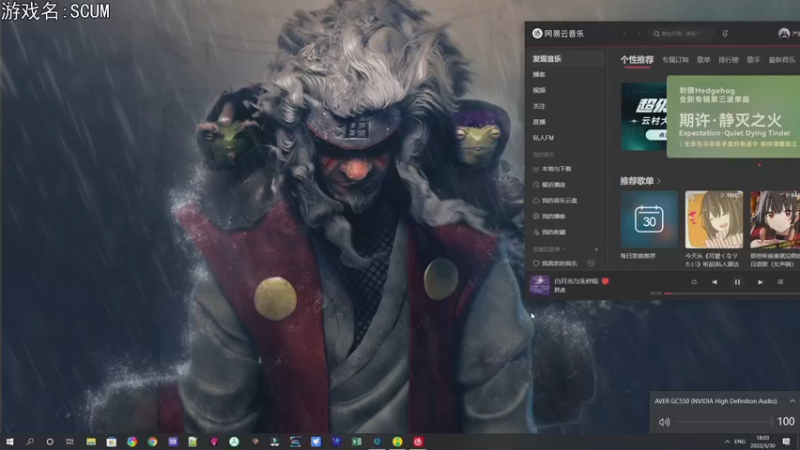Click heartbeat mode icon beside 我喜欢的音乐
Image resolution: width=800 pixels, height=450 pixels.
coord(591,263)
